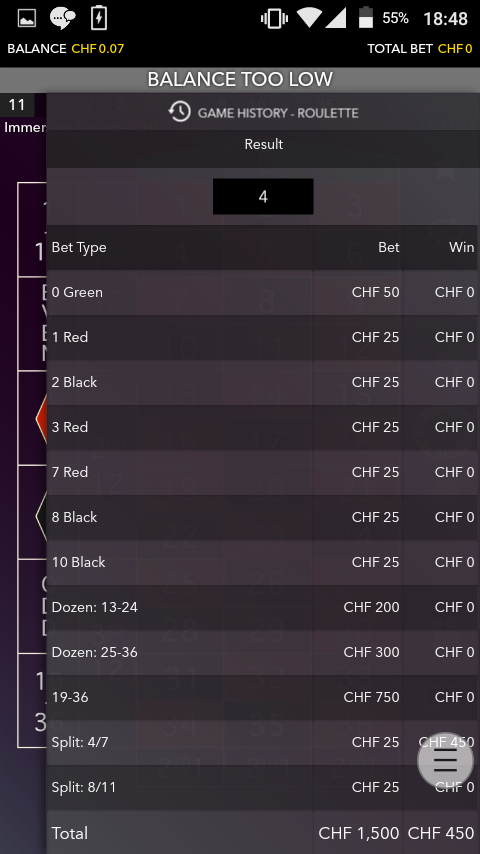This screenshot has height=854, width=480.
Task: Click the Bet Type column header
Action: 79,247
